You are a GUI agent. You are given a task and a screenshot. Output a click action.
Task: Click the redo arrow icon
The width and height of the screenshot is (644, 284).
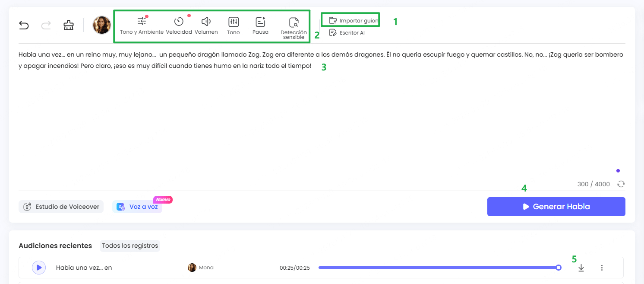pyautogui.click(x=46, y=25)
